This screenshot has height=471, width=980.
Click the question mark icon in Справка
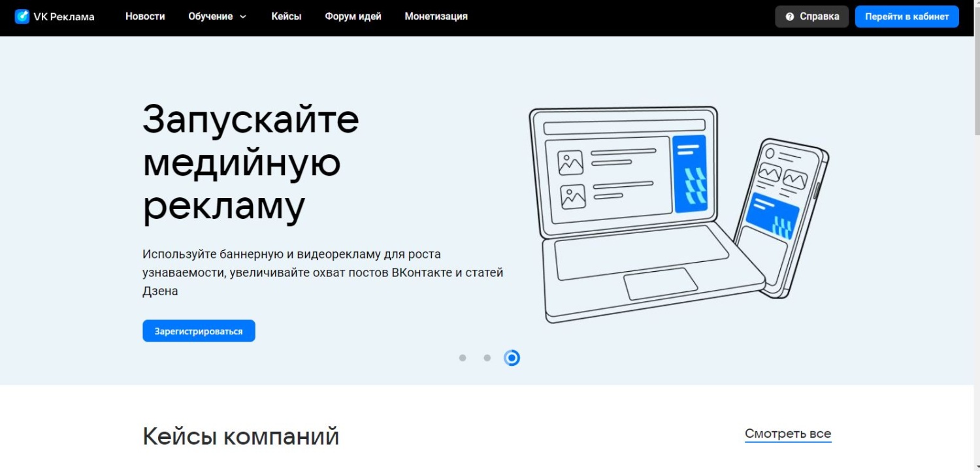[x=790, y=17]
